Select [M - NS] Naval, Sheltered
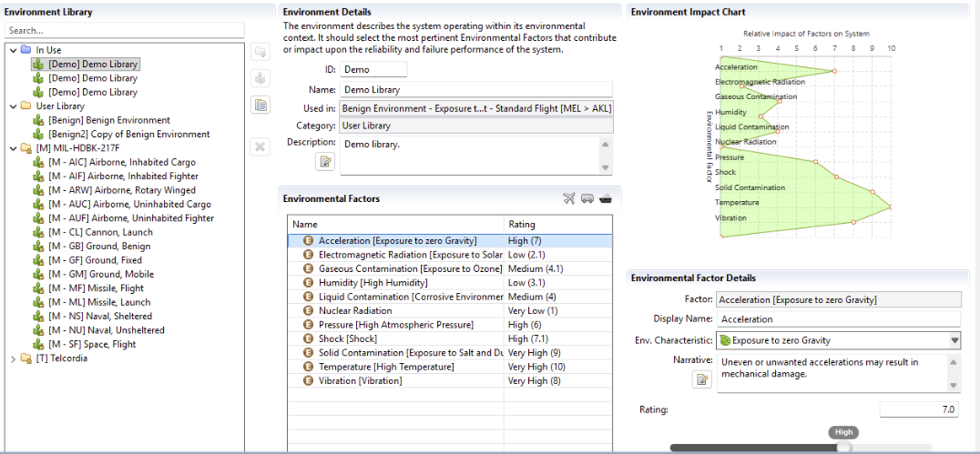Viewport: 980px width, 454px height. tap(99, 316)
